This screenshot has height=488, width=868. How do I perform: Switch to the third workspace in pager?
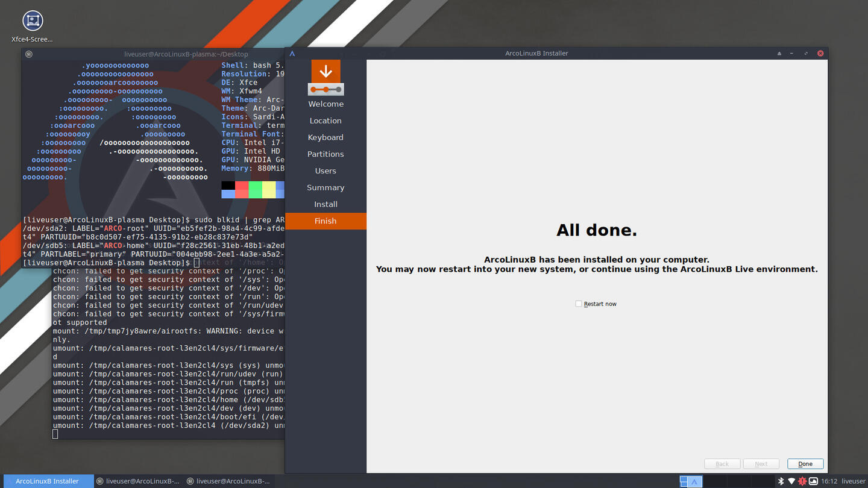[738, 481]
